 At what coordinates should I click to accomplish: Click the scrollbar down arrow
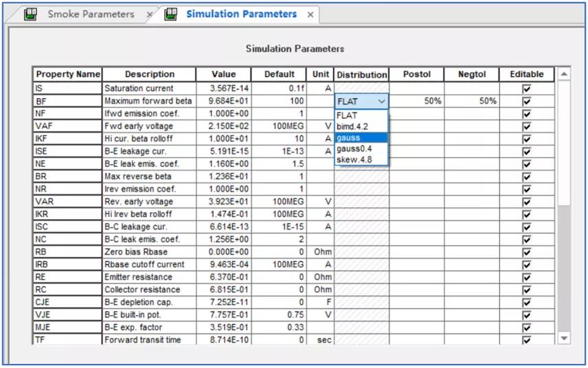564,338
